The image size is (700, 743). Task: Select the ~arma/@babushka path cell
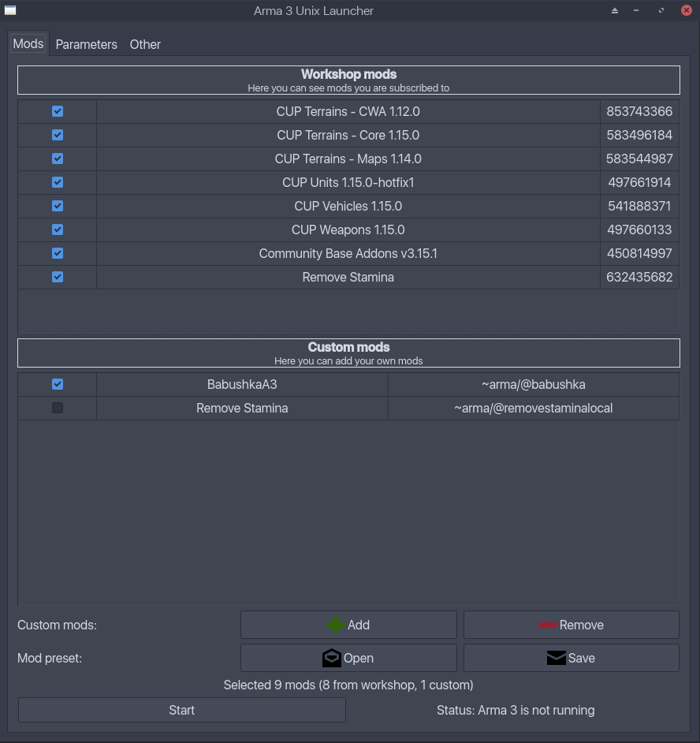(x=534, y=384)
